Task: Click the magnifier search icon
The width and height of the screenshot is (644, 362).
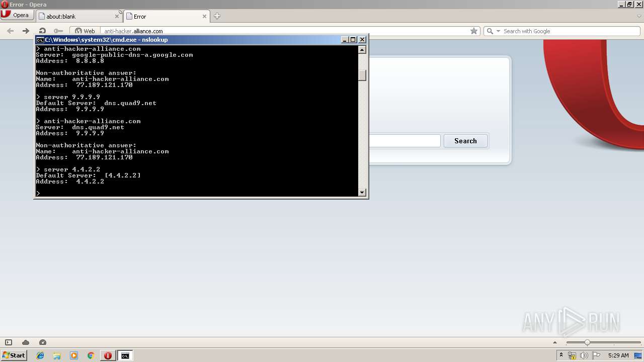Action: [490, 31]
